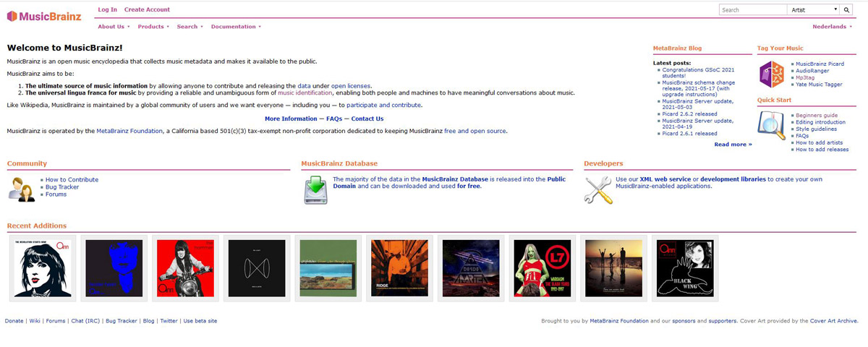Open How to add releases
This screenshot has height=347, width=868.
[x=822, y=150]
